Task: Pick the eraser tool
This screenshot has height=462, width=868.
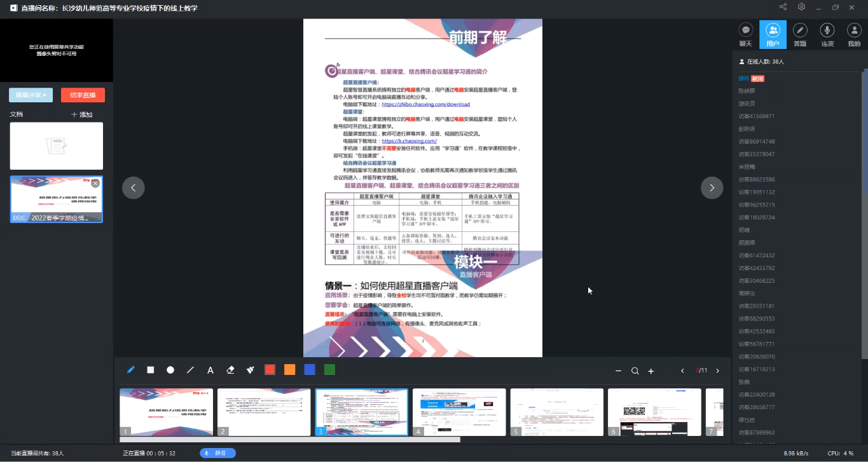Action: point(230,370)
